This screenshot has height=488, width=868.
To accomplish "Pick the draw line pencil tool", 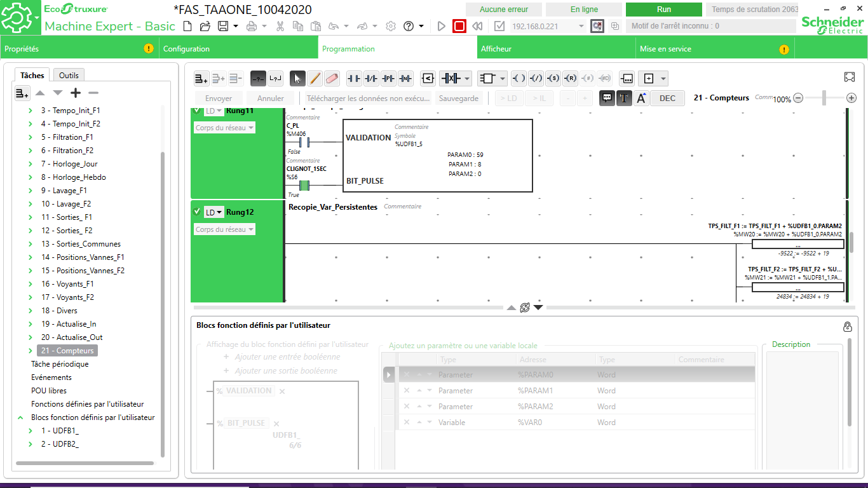I will [315, 79].
